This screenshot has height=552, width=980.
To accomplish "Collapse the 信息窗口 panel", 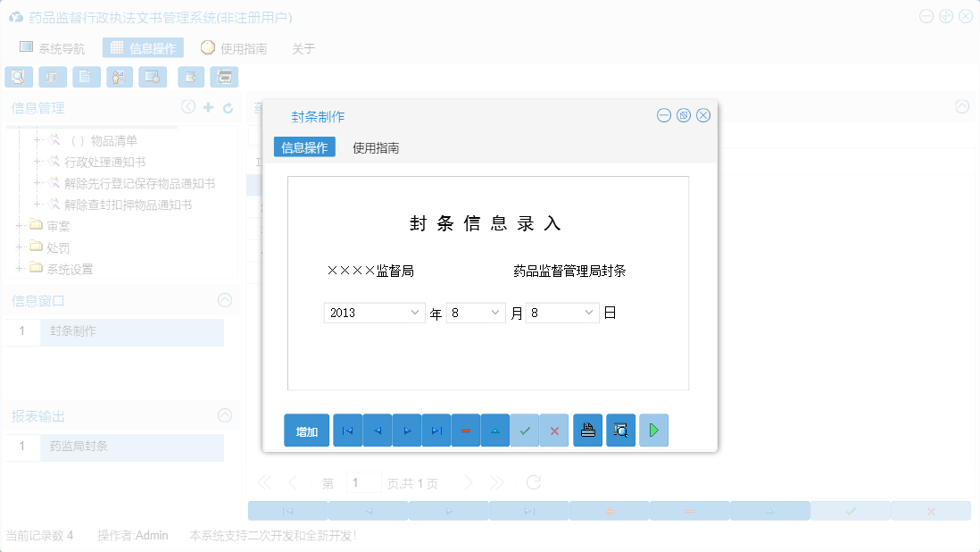I will (224, 300).
